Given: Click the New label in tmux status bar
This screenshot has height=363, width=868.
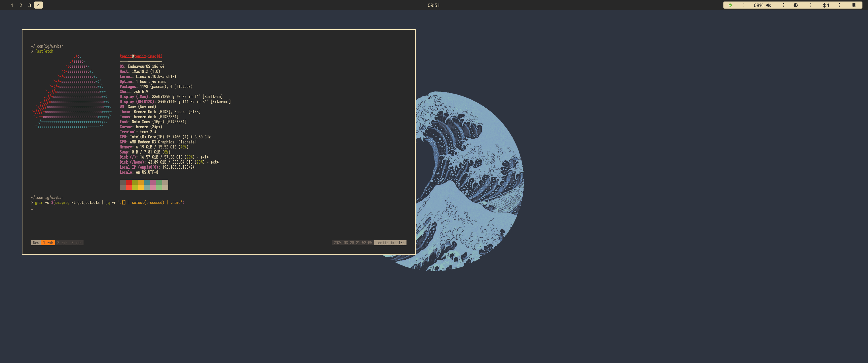Looking at the screenshot, I should click(36, 243).
